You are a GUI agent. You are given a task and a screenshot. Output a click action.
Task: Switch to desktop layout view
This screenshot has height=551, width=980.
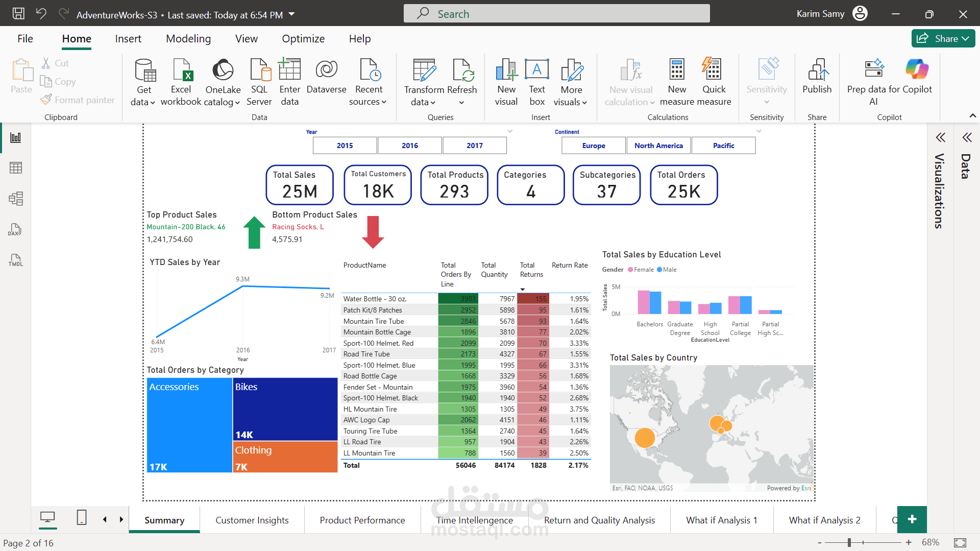[x=47, y=518]
